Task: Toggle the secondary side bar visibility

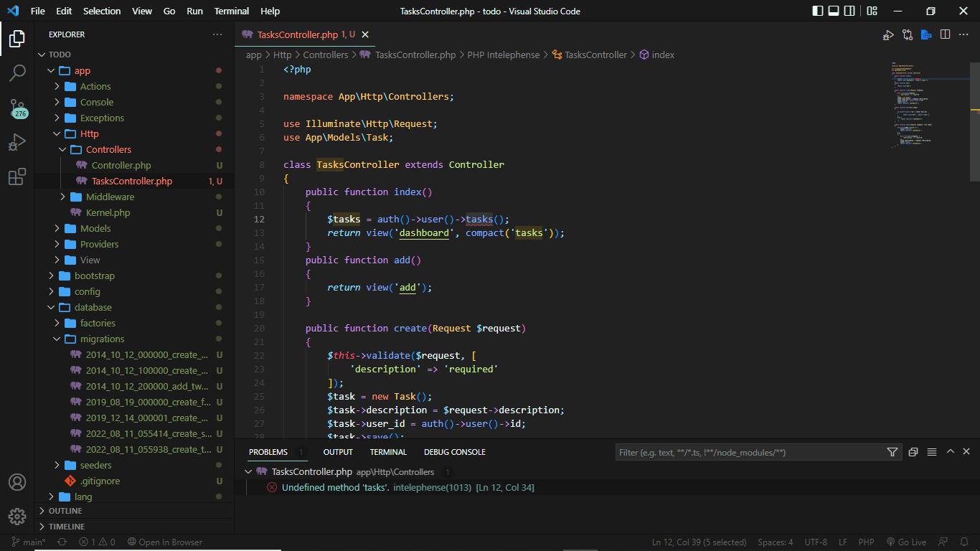Action: (849, 11)
